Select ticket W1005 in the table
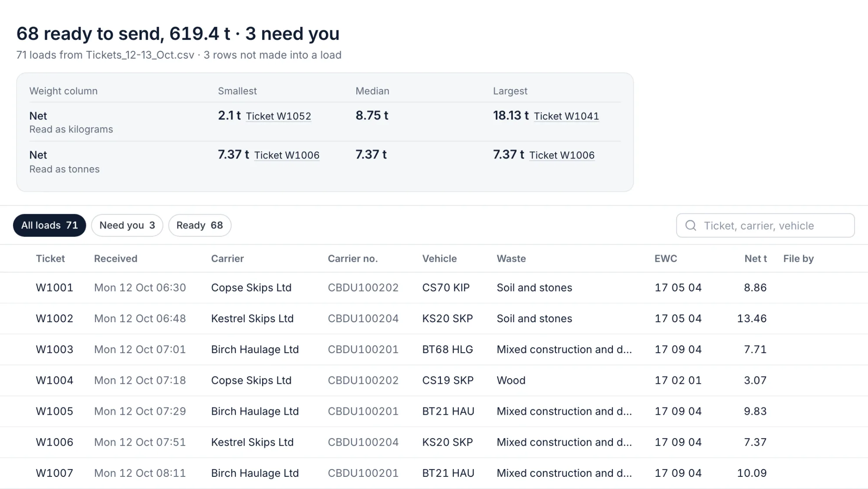Viewport: 868px width, 489px height. tap(55, 411)
